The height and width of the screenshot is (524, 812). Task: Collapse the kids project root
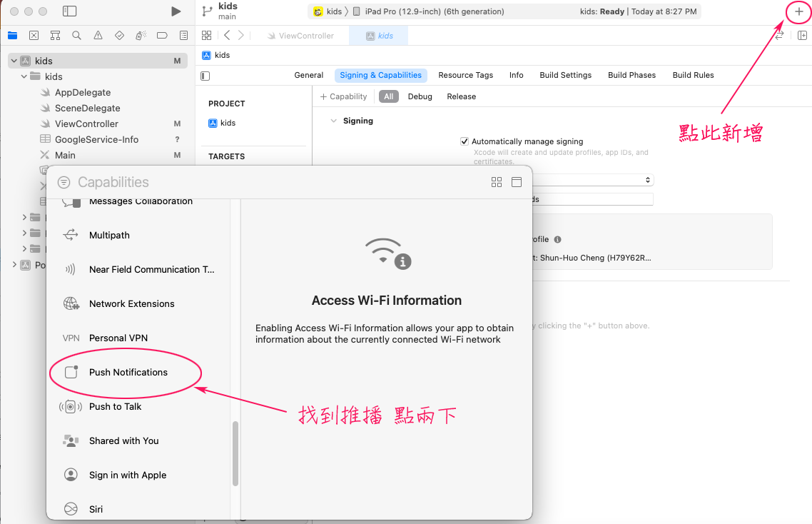point(14,61)
